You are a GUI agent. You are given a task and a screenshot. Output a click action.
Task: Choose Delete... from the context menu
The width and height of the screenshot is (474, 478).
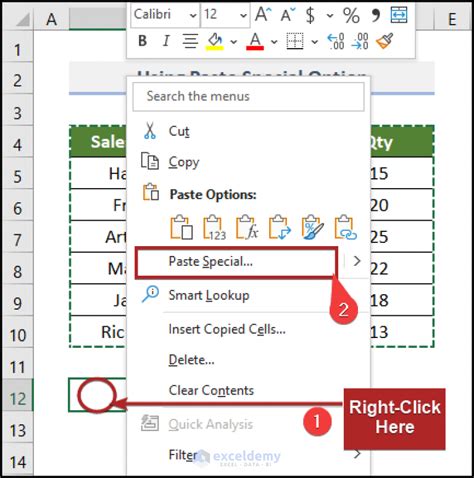191,360
